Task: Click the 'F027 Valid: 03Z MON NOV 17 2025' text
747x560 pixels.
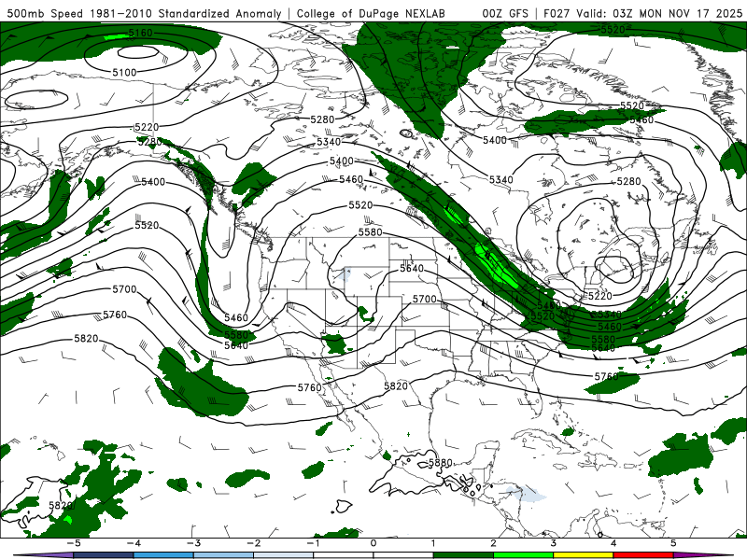Action: point(642,13)
